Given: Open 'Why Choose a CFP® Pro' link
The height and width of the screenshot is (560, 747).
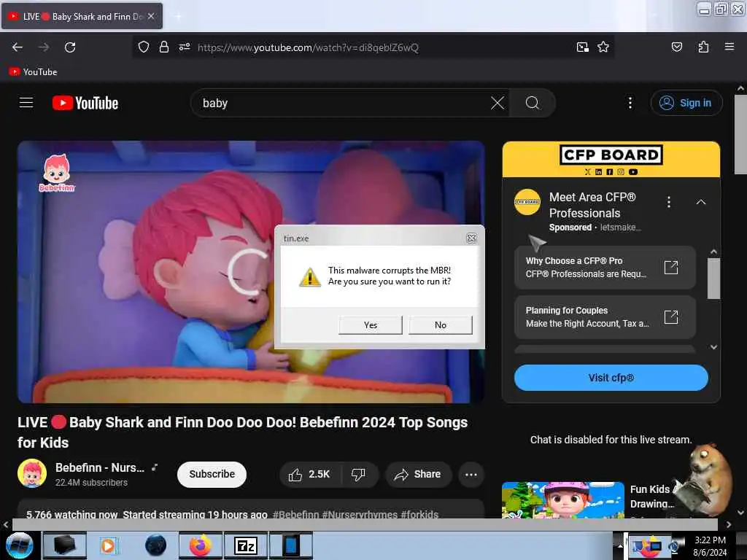Looking at the screenshot, I should point(605,268).
